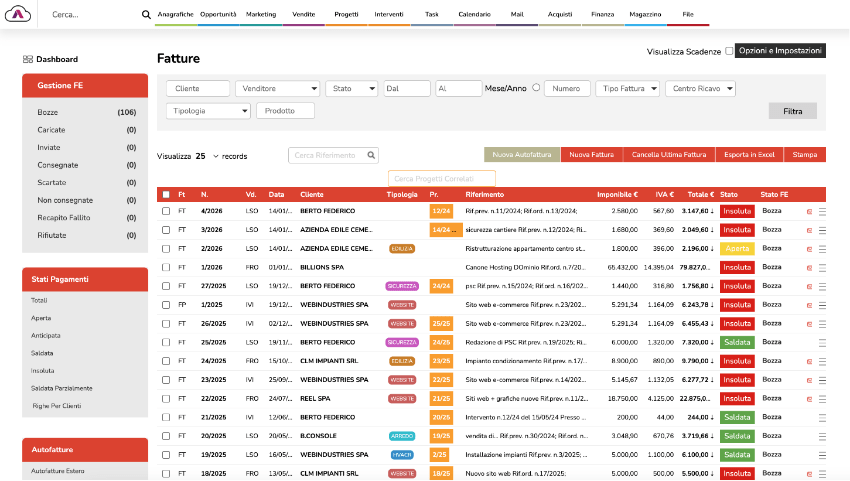Image resolution: width=850 pixels, height=481 pixels.
Task: Click the magnifier icon in top search
Action: [146, 15]
